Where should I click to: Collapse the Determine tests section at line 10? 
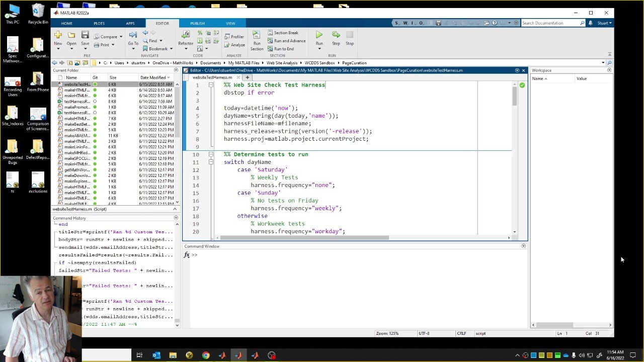pyautogui.click(x=211, y=154)
